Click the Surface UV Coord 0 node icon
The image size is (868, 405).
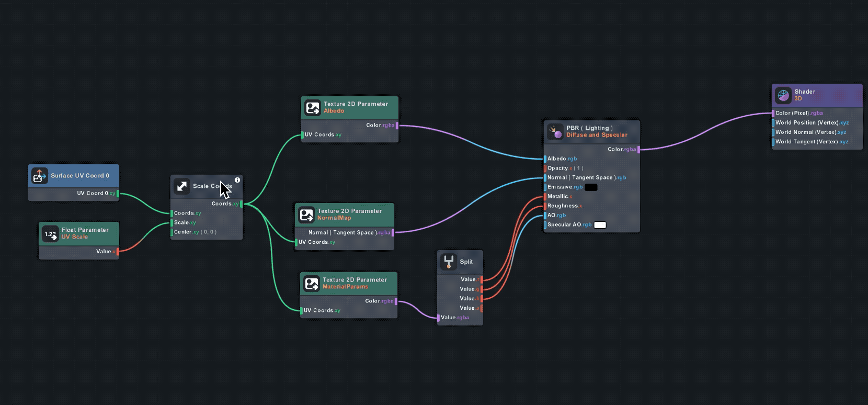[x=39, y=176]
